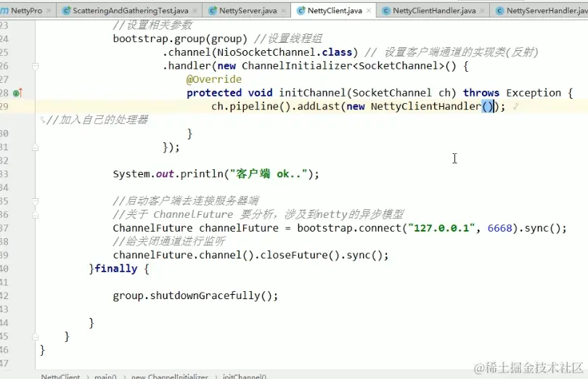Select new ChannelInitializer in the breadcrumb
Image resolution: width=588 pixels, height=379 pixels.
click(x=169, y=376)
